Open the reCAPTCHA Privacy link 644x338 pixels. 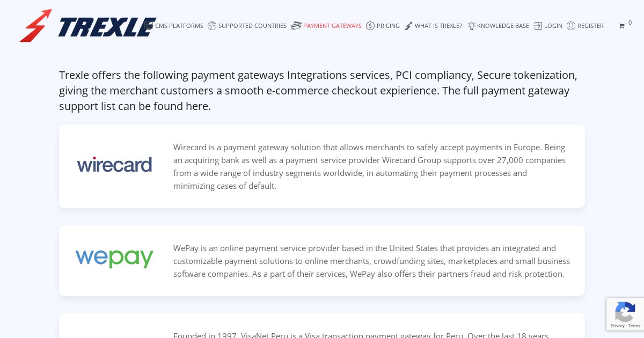tap(618, 326)
